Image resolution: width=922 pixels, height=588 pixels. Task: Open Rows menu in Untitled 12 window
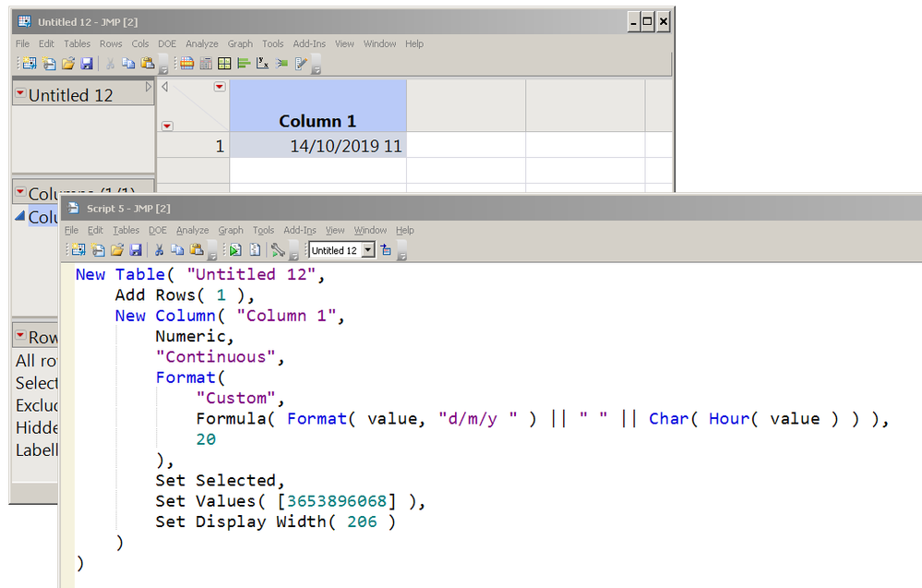pyautogui.click(x=111, y=43)
